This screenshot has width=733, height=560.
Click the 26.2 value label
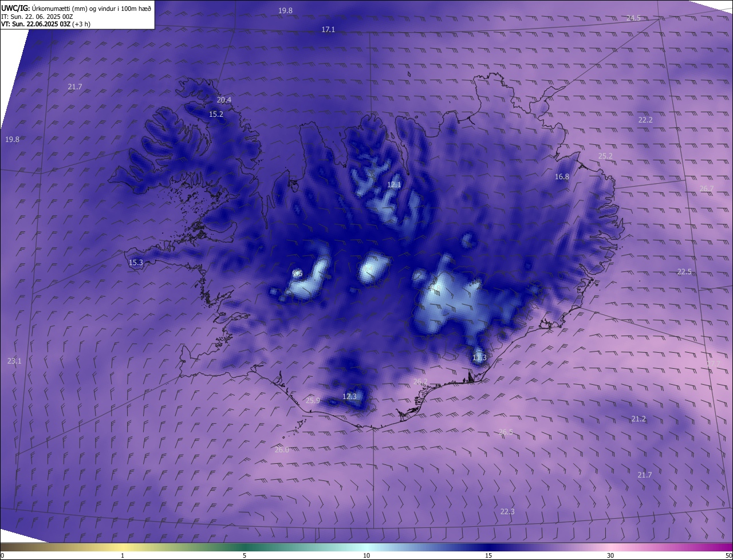(420, 381)
